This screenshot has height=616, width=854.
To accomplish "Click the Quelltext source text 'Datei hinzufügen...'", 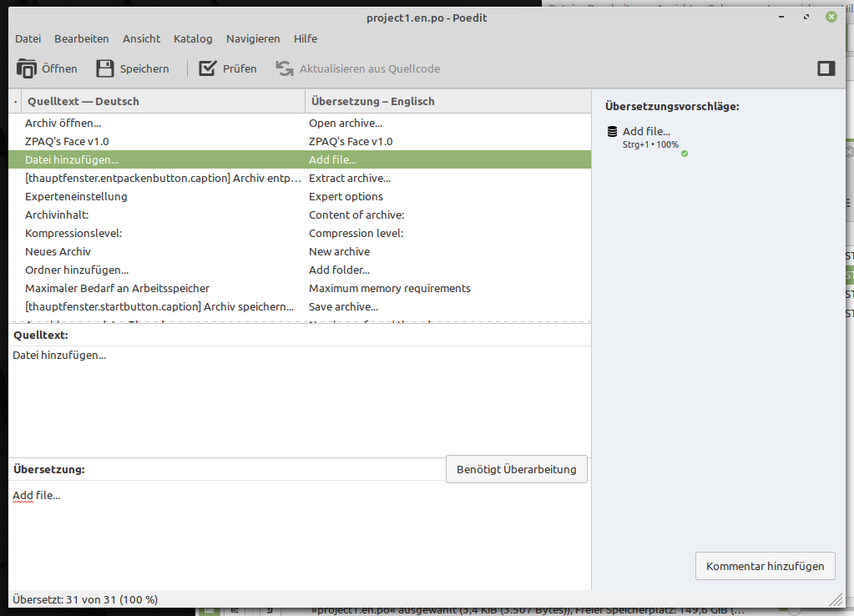I will [x=59, y=355].
